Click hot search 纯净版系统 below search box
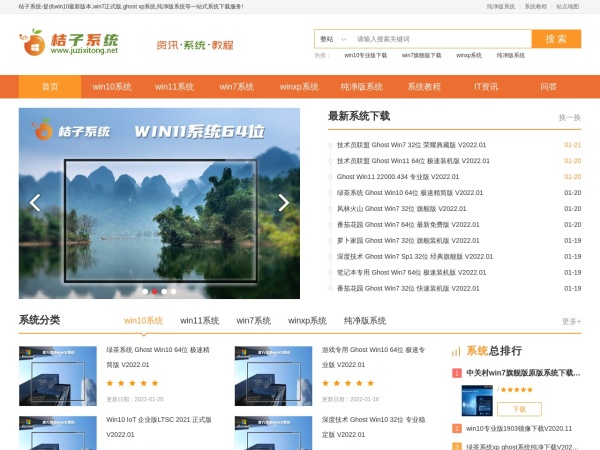 pos(511,55)
